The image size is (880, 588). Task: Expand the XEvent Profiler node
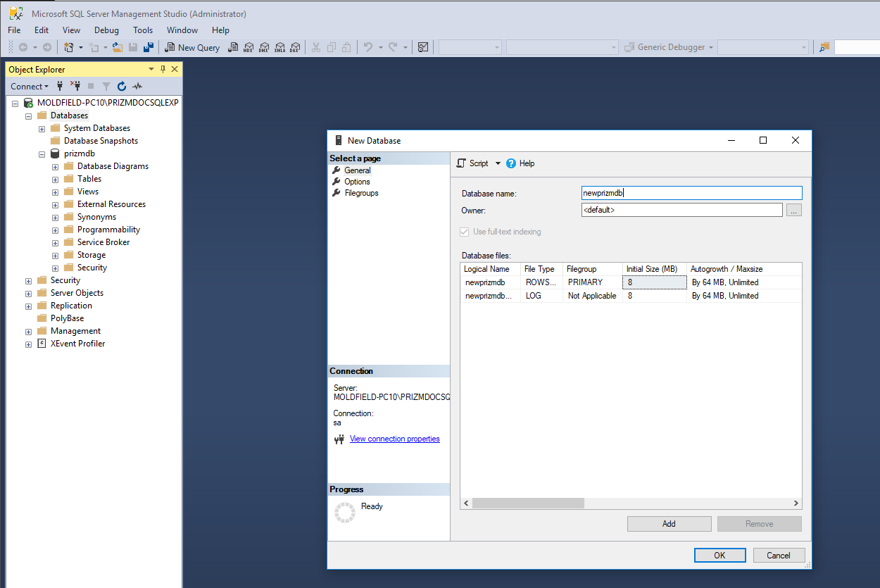29,344
